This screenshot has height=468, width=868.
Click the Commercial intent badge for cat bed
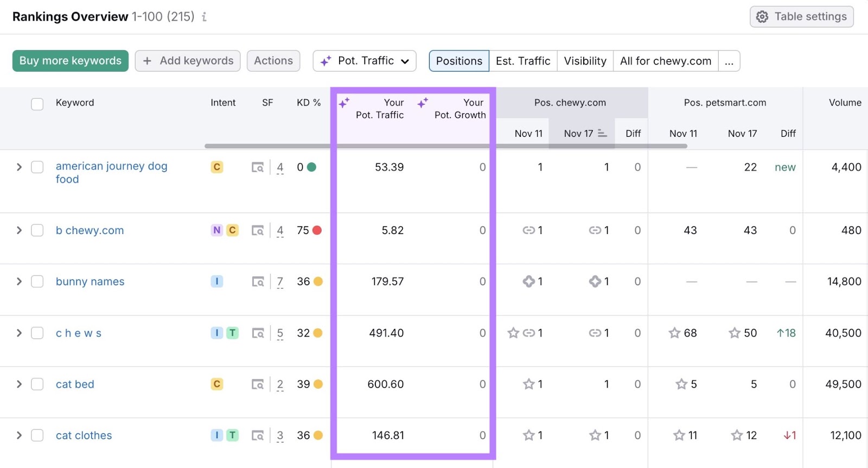click(217, 384)
